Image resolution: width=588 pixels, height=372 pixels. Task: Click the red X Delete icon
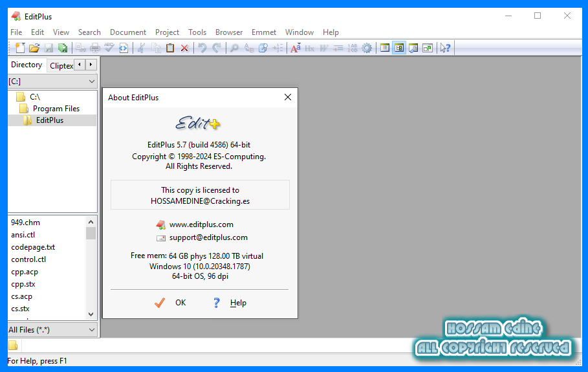pyautogui.click(x=184, y=48)
